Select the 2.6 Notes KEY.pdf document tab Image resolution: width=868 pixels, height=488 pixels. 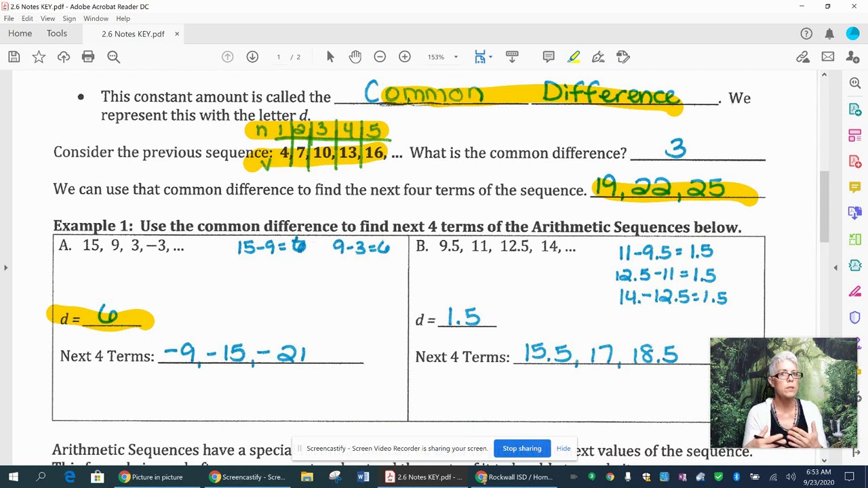coord(133,34)
